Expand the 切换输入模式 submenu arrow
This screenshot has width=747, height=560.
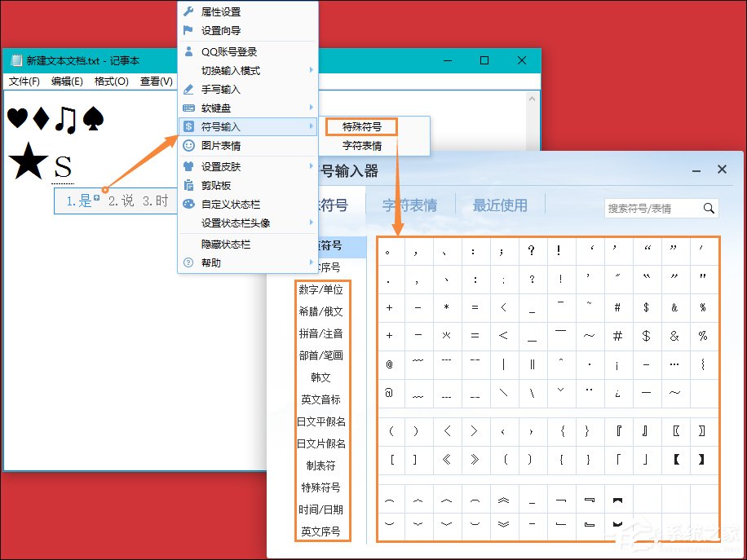click(311, 71)
